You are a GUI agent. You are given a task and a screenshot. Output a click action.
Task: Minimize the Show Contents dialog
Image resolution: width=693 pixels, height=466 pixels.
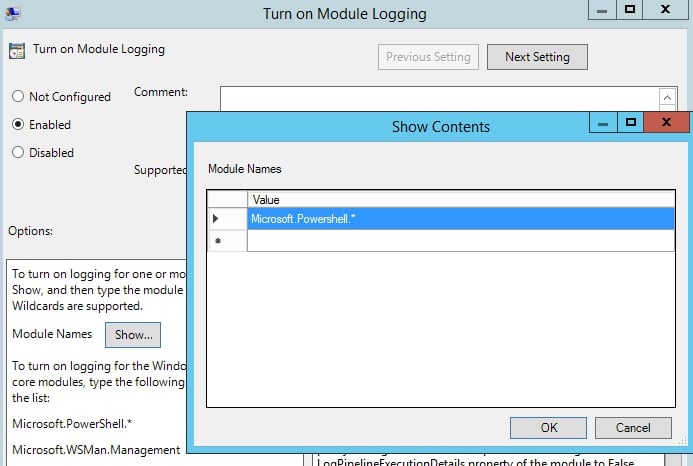click(603, 122)
